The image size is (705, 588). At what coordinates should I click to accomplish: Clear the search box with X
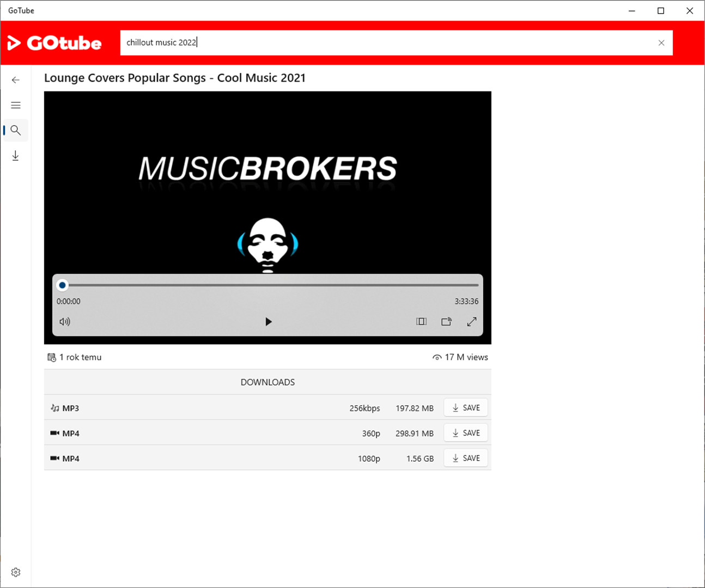pyautogui.click(x=661, y=42)
